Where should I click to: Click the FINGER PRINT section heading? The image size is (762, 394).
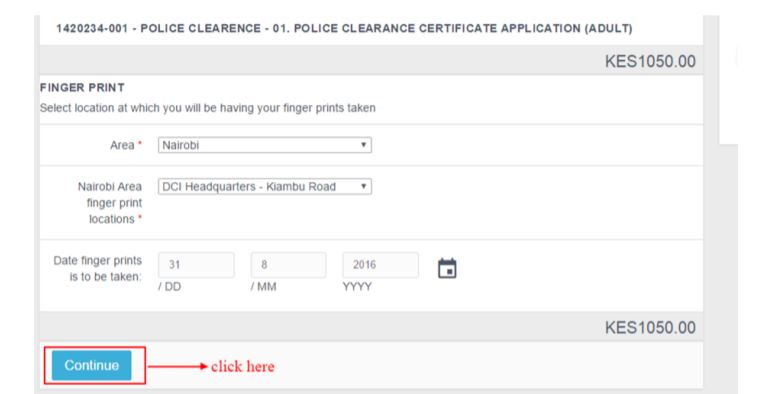(x=82, y=88)
